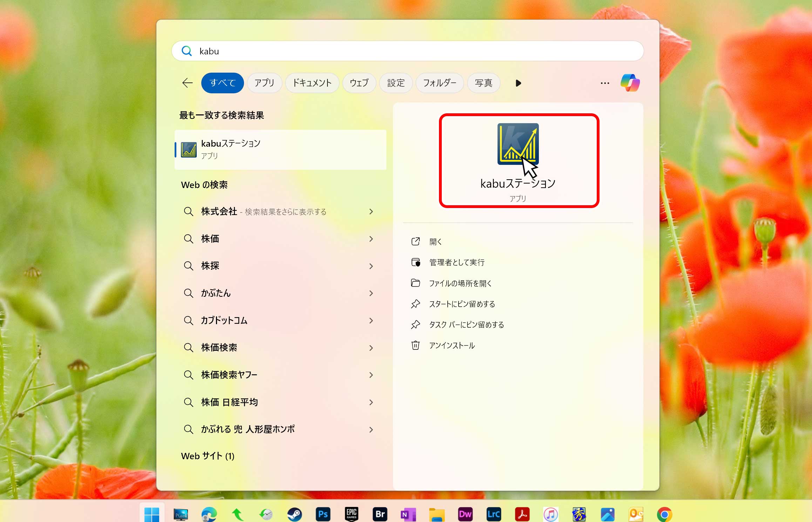The height and width of the screenshot is (522, 812).
Task: Launch Microsoft Edge from taskbar
Action: [209, 515]
